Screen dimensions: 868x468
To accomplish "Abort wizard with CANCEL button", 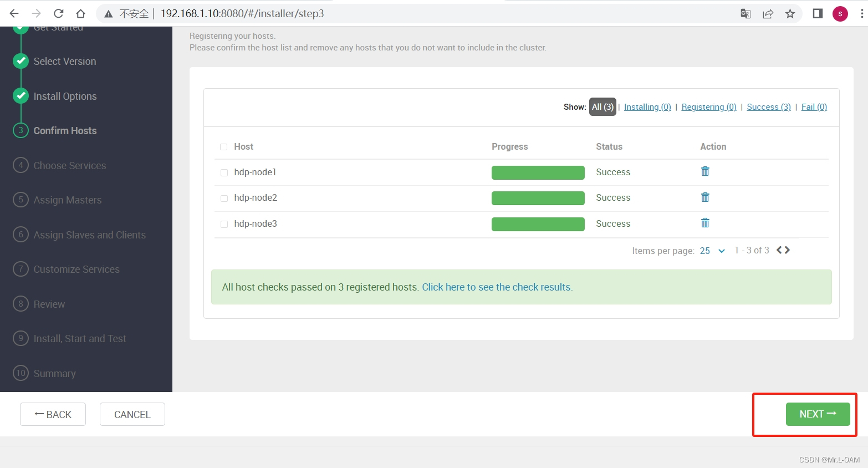I will [132, 414].
